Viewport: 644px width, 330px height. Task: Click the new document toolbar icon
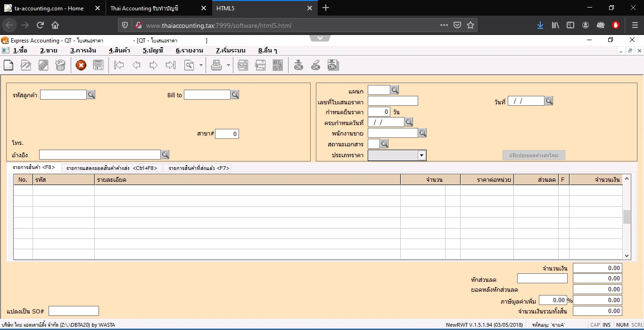(x=8, y=66)
